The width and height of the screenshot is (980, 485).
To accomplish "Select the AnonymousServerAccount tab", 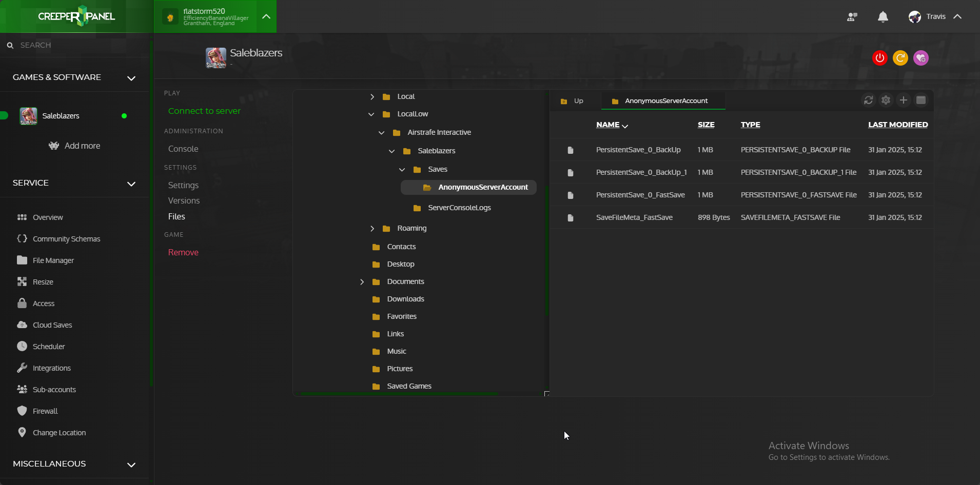I will 663,100.
